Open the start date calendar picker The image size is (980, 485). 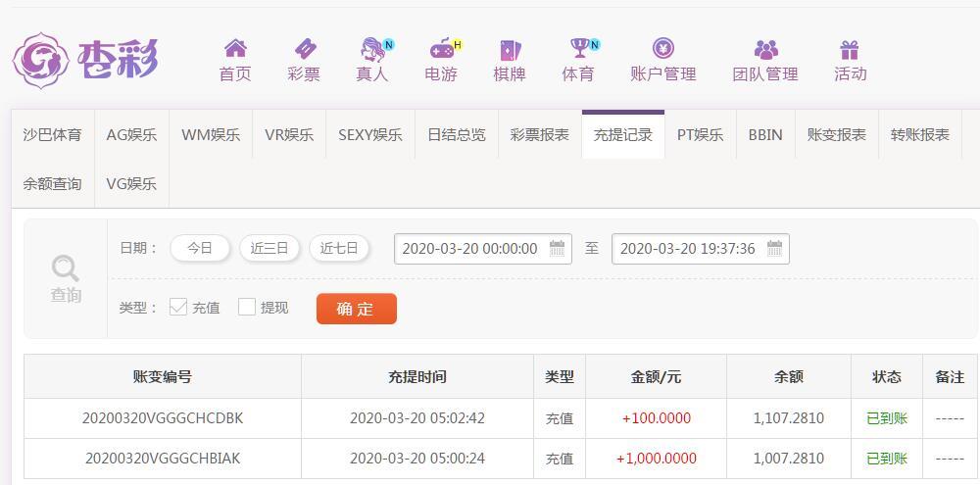(557, 248)
